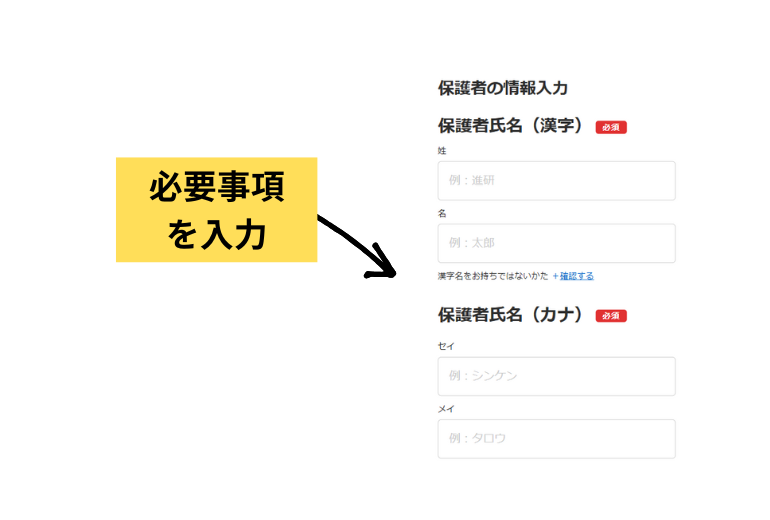Click the を入力 text in the yellow callout
The image size is (770, 520).
[217, 235]
